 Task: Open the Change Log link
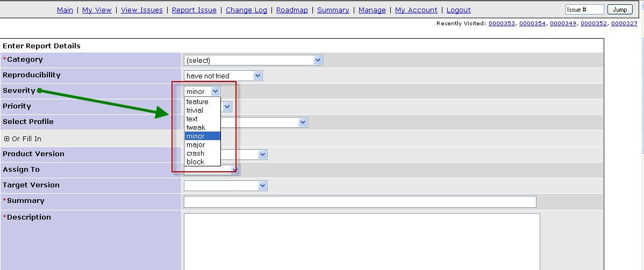(x=246, y=10)
